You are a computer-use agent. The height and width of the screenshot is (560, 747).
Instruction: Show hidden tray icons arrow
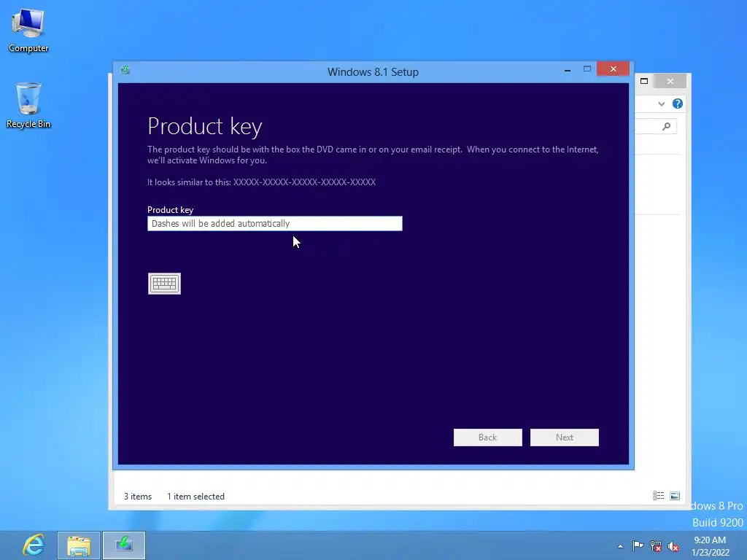coord(620,546)
